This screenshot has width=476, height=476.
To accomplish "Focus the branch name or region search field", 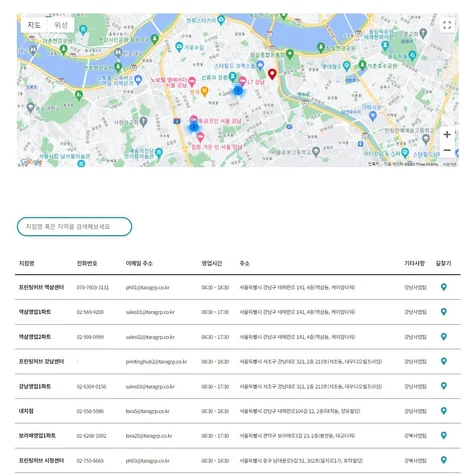I will click(x=74, y=227).
